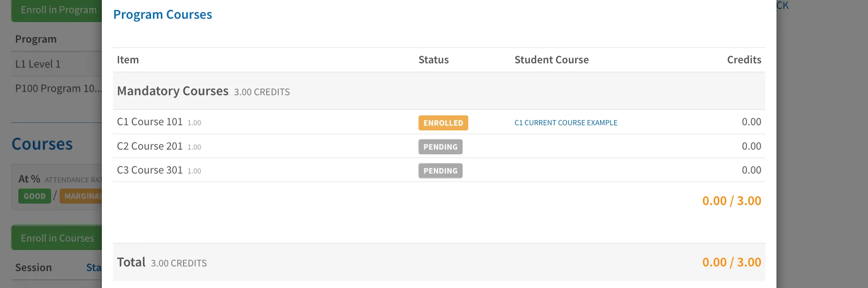Click the Total row 0.00 / 3.00 value
The height and width of the screenshot is (288, 868).
click(732, 262)
